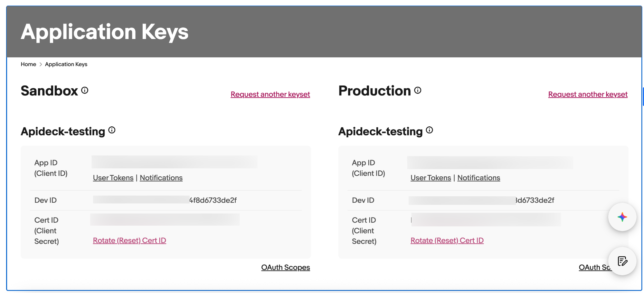This screenshot has height=293, width=644.
Task: Open the feedback note icon
Action: coord(622,261)
